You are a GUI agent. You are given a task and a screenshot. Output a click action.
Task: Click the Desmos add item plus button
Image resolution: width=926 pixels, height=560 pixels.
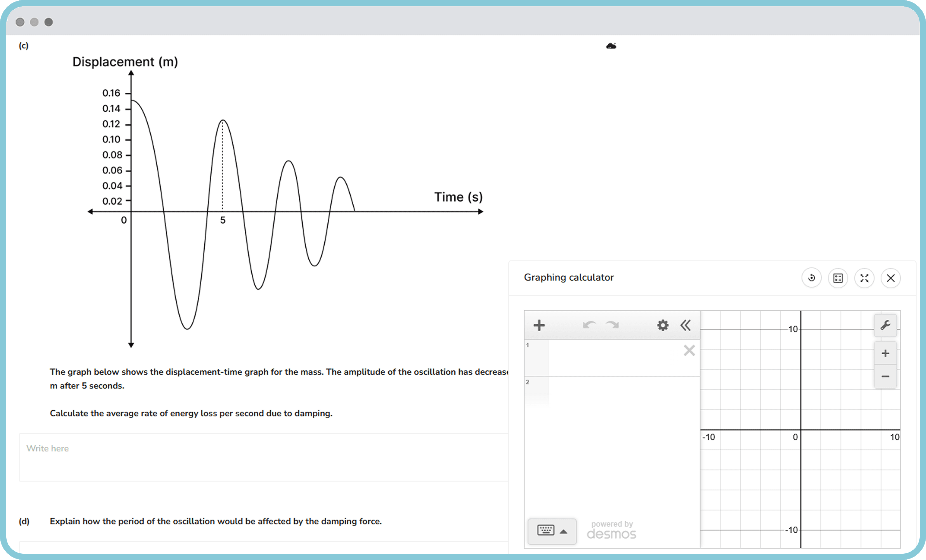[539, 325]
